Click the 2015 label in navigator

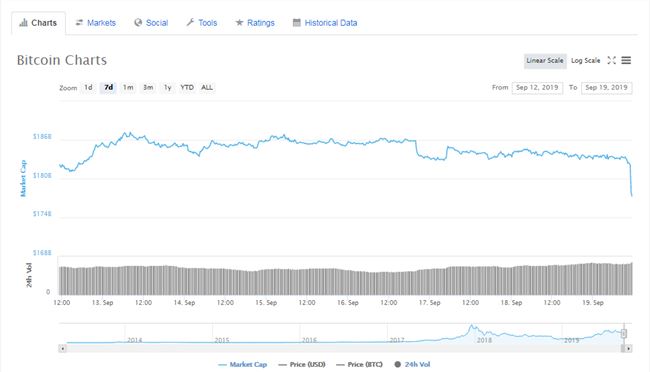click(222, 340)
